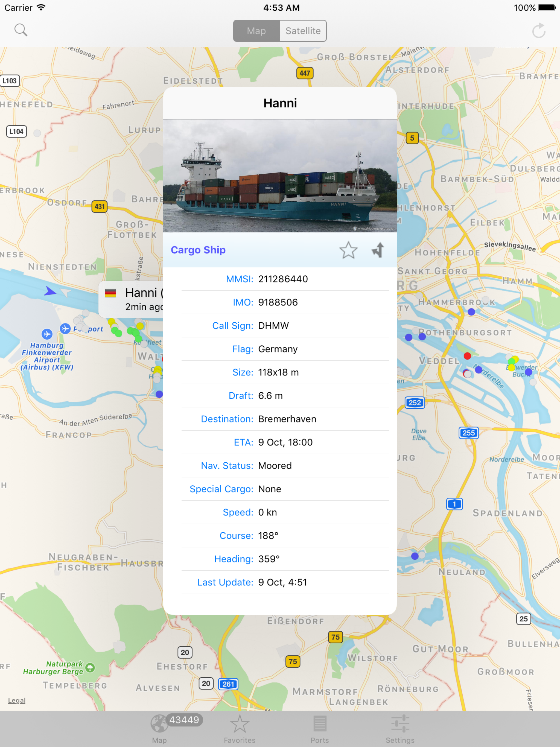
Task: Tap the Hanni ship photo
Action: point(280,176)
